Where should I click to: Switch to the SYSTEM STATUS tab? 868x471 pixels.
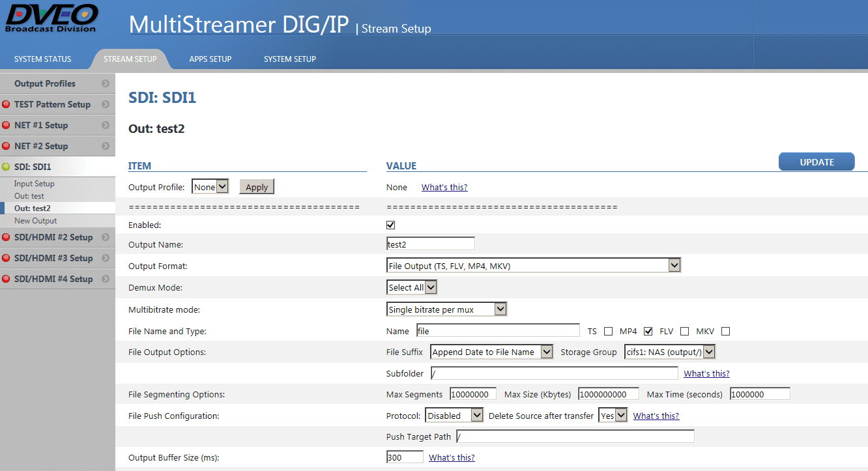[x=43, y=59]
